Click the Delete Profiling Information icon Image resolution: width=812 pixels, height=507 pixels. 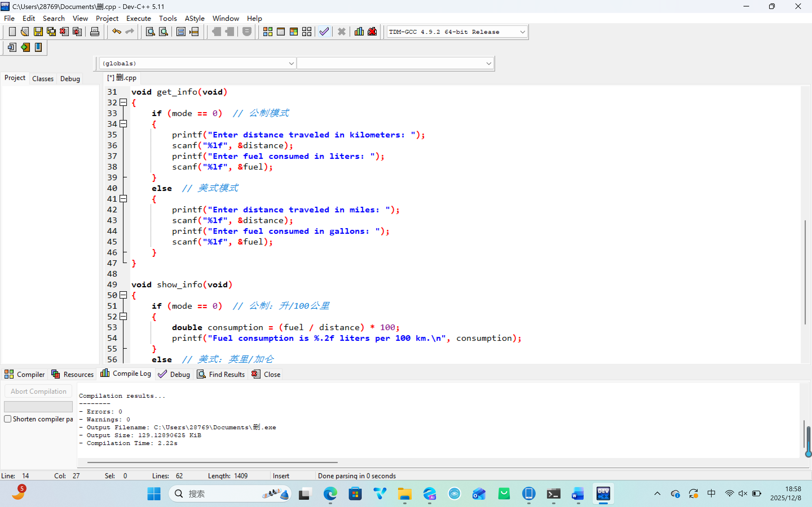click(x=372, y=32)
